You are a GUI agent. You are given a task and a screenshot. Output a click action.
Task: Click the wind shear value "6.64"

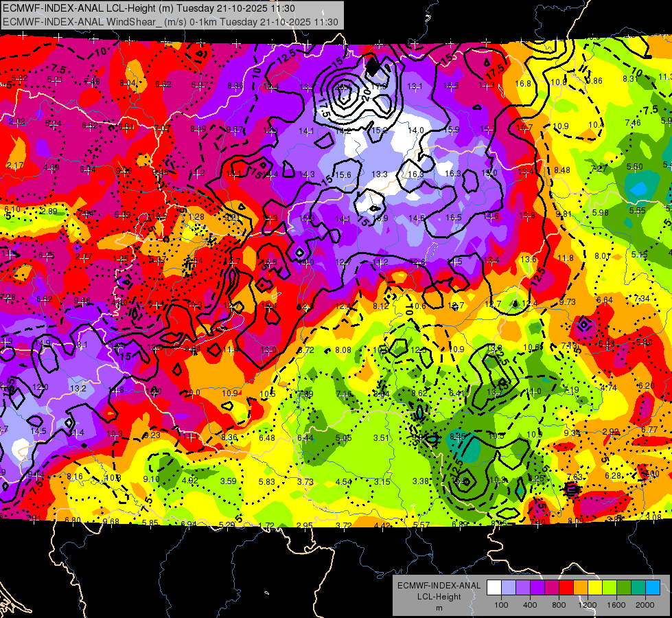[604, 300]
